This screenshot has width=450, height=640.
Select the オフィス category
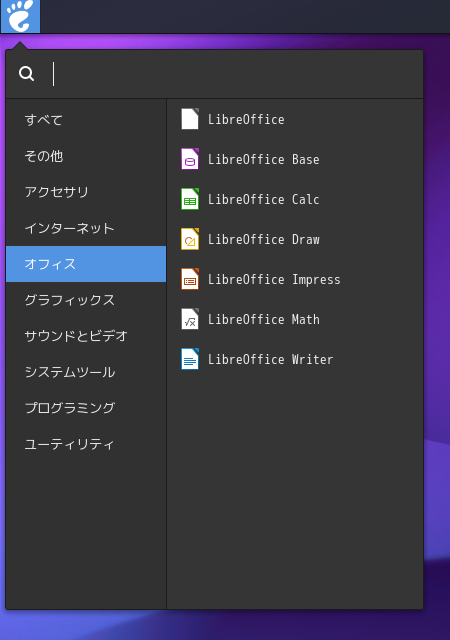86,264
